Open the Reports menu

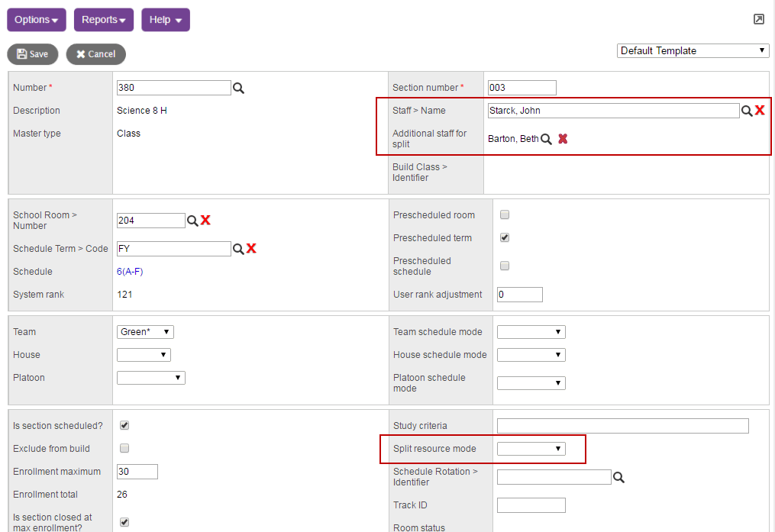point(104,20)
